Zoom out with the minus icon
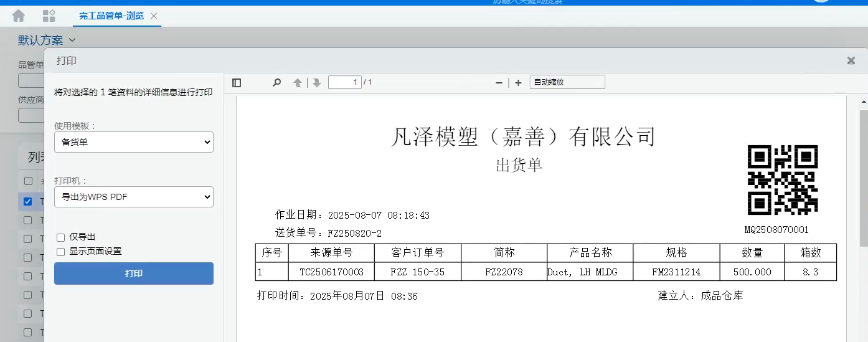Viewport: 868px width, 342px height. point(499,83)
